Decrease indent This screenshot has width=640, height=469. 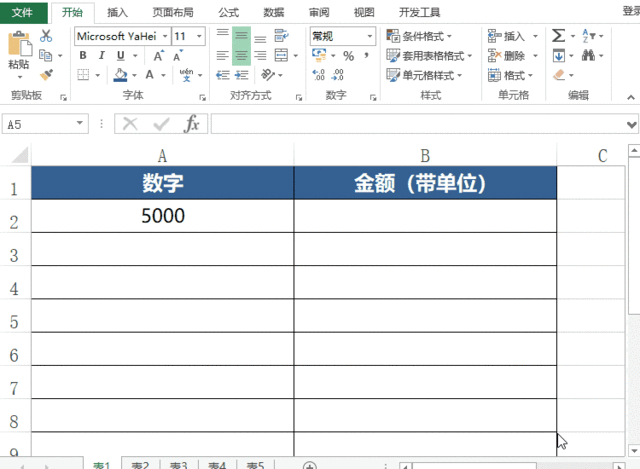222,75
